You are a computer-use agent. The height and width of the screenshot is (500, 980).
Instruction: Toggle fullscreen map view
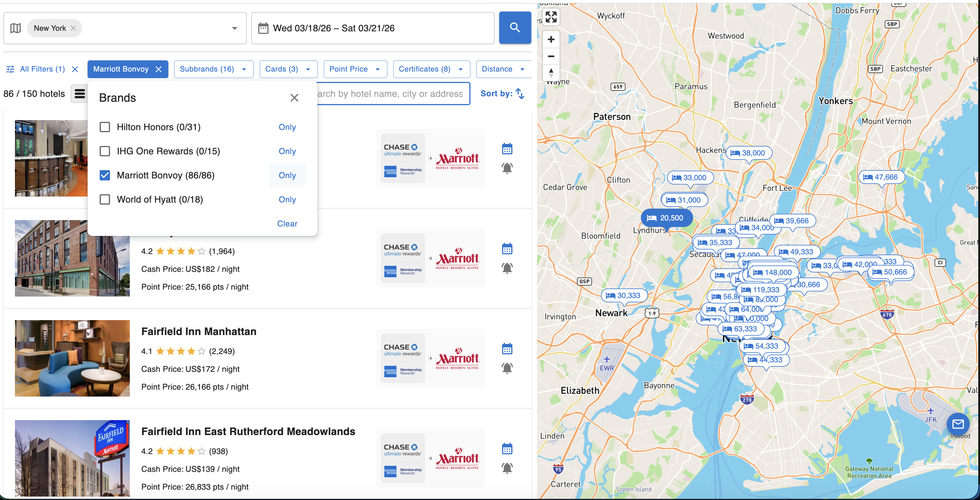tap(551, 17)
